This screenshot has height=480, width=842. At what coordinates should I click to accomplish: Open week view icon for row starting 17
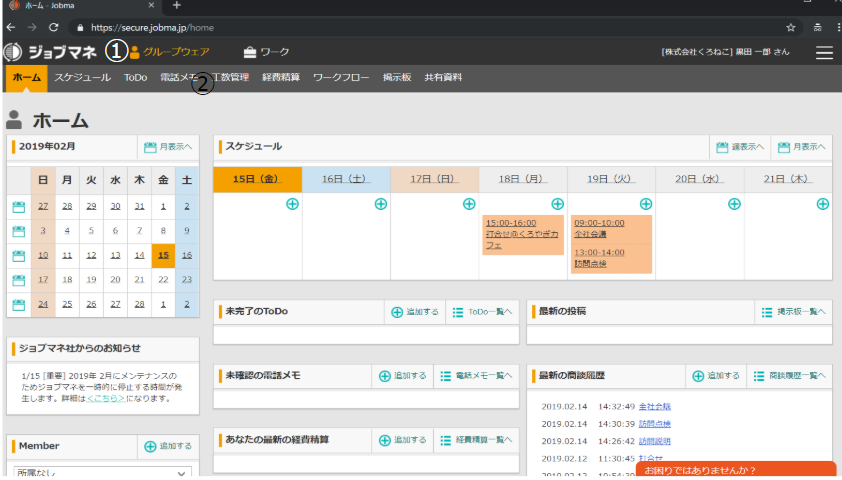click(x=19, y=280)
